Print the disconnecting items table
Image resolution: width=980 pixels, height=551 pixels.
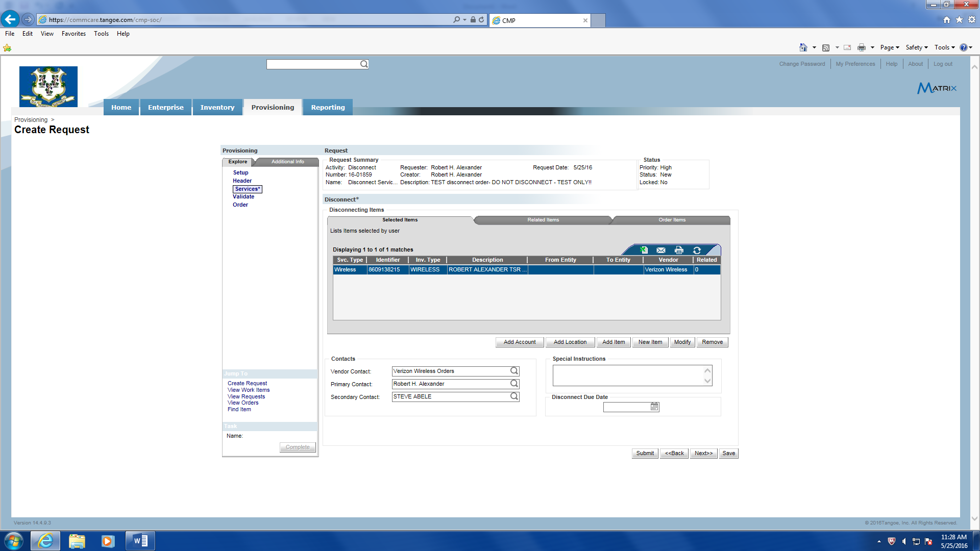[x=679, y=250]
